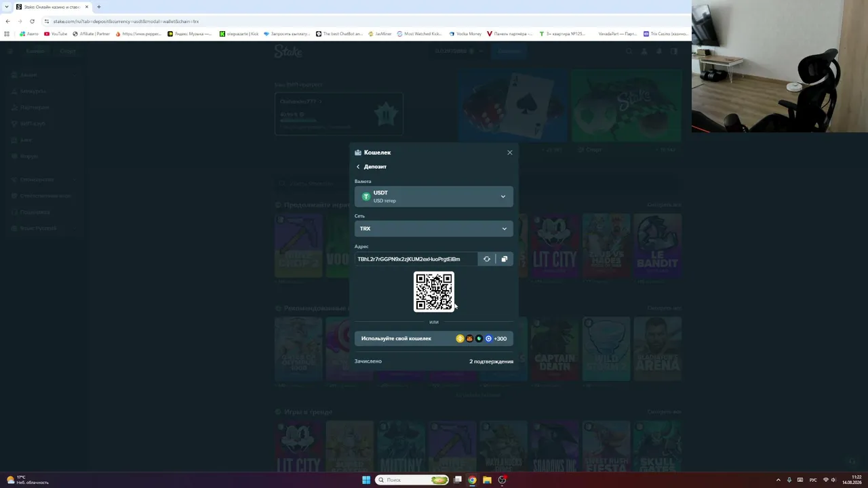This screenshot has height=488, width=868.
Task: Click the site info icon in address bar
Action: coord(46,21)
